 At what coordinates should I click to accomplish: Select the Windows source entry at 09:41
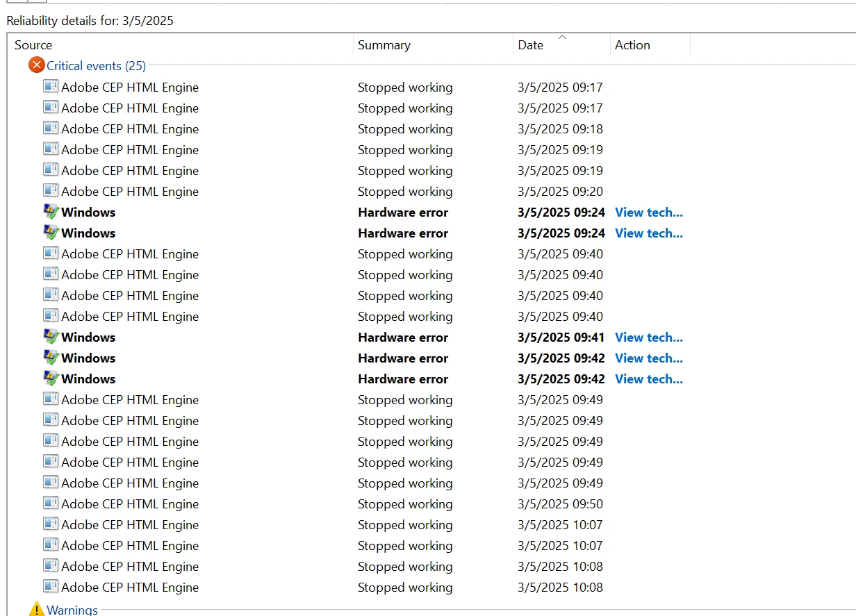pos(88,338)
